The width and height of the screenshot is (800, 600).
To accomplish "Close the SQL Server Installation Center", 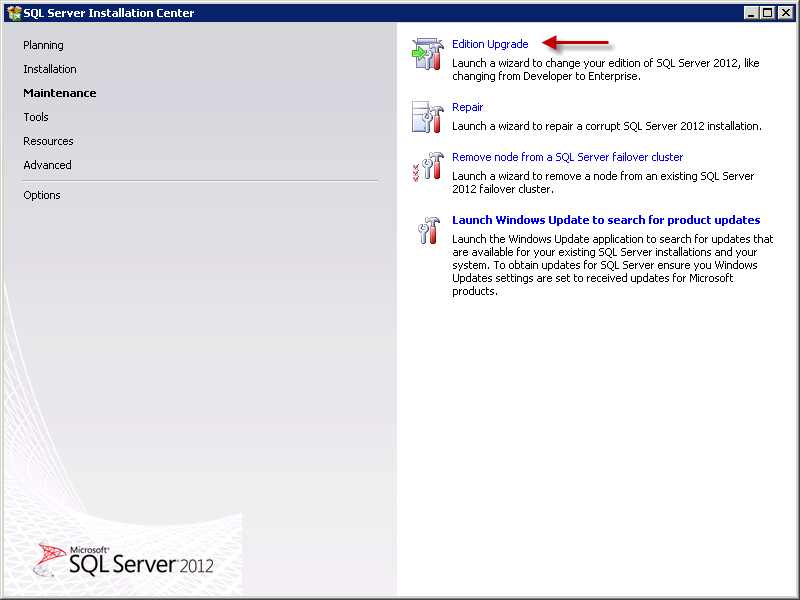I will 785,13.
